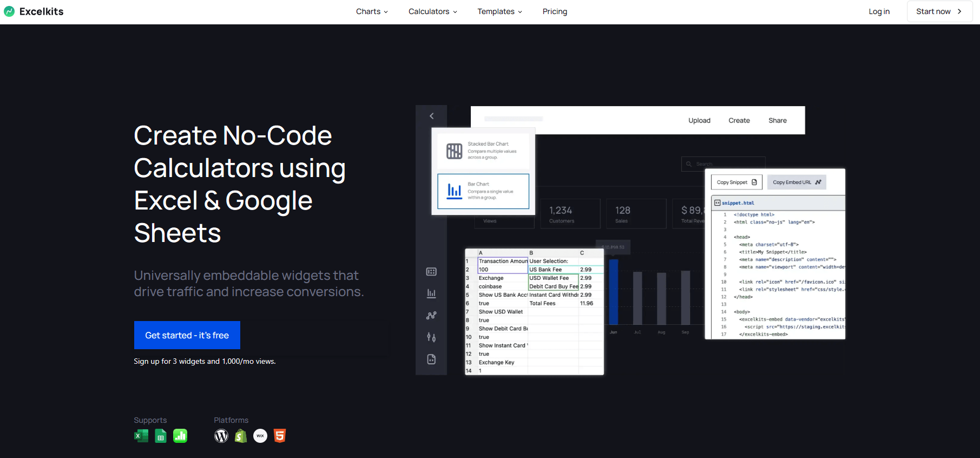Image resolution: width=980 pixels, height=458 pixels.
Task: Collapse sidebar with back chevron
Action: (x=431, y=116)
